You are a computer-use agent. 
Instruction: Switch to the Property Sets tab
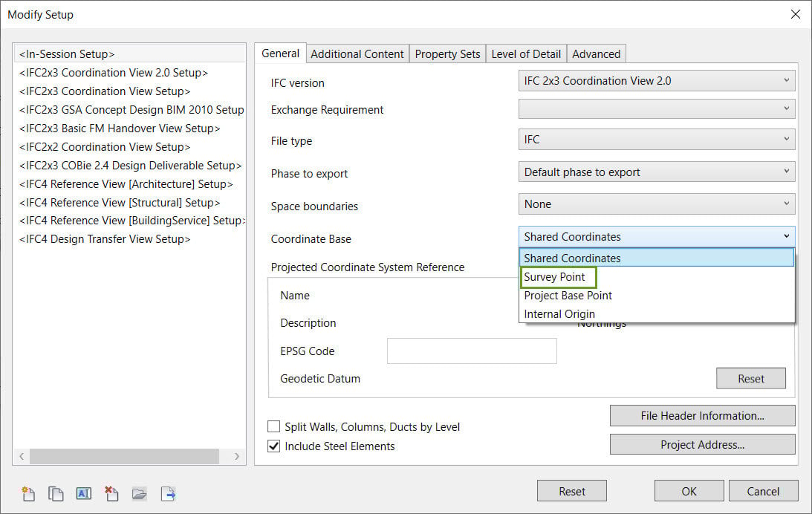(x=447, y=53)
